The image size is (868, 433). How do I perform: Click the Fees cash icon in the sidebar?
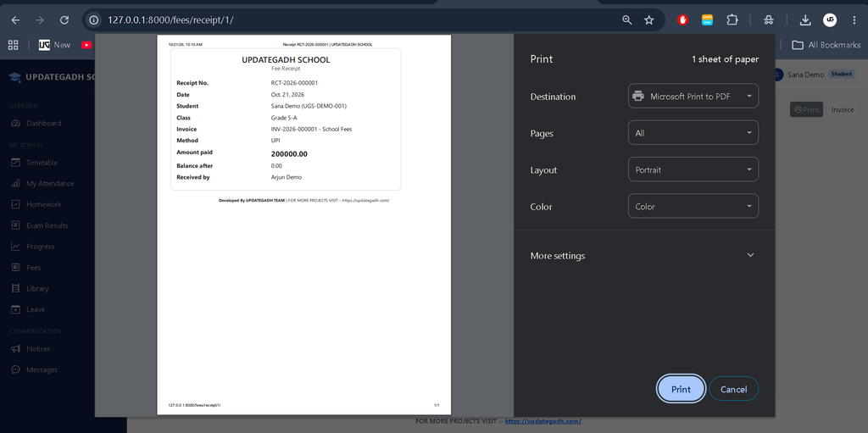tap(15, 268)
